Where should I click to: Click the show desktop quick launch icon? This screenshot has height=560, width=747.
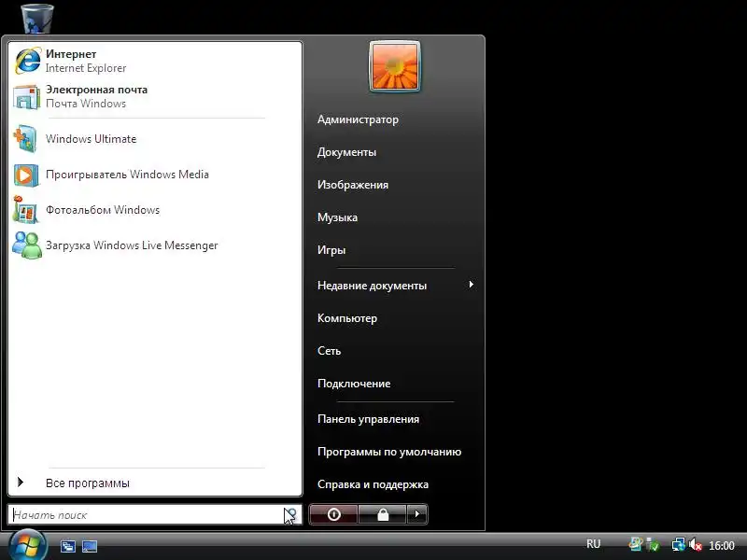click(x=90, y=546)
